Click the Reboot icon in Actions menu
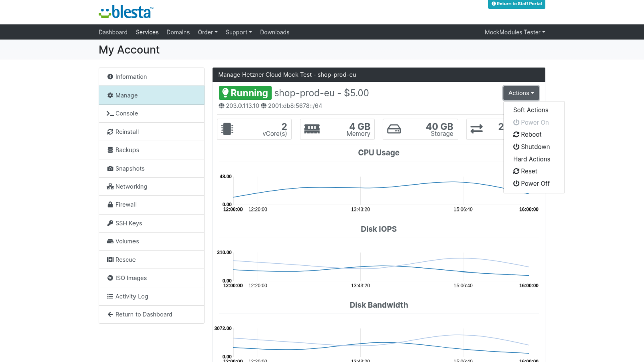This screenshot has width=644, height=362. tap(516, 134)
